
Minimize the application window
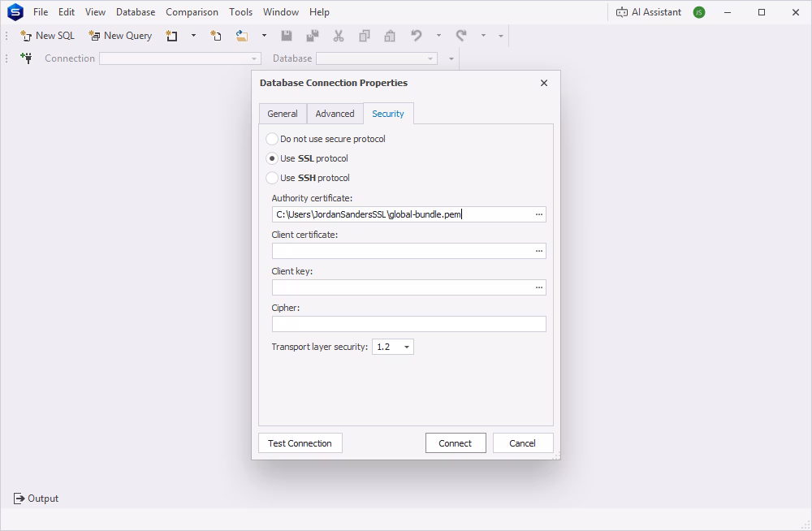coord(728,12)
